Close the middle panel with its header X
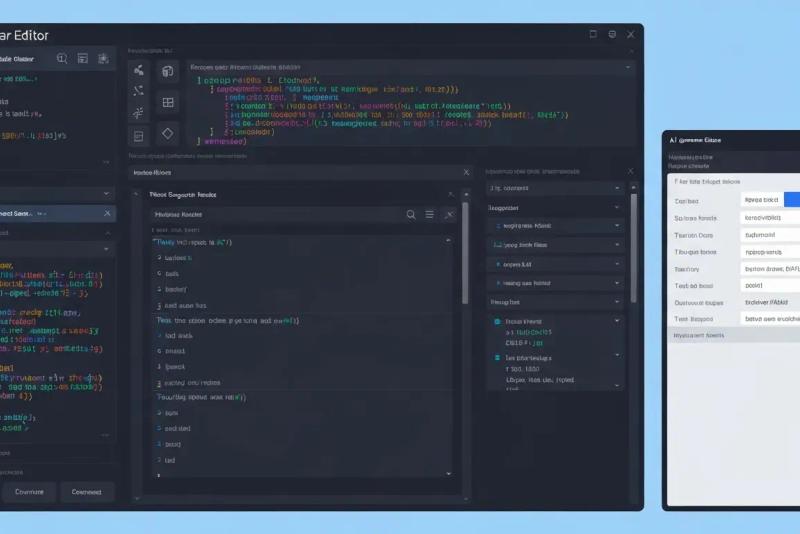This screenshot has width=800, height=534. (466, 172)
